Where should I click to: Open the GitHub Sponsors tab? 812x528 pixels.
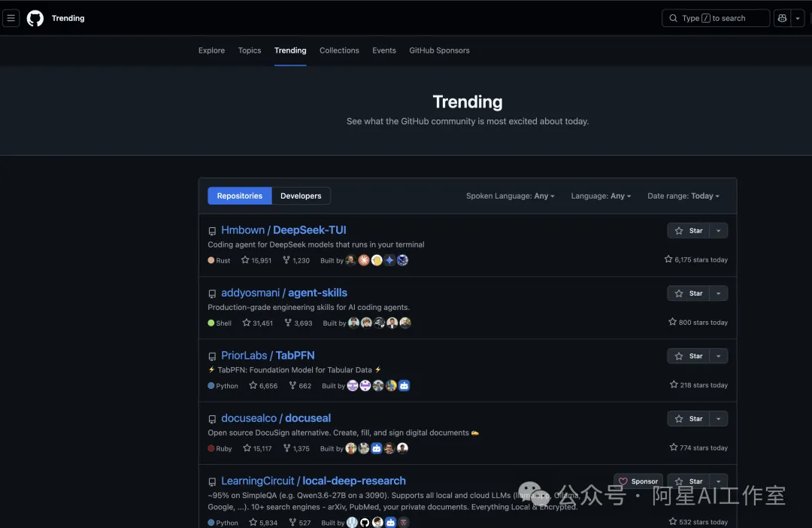tap(439, 50)
